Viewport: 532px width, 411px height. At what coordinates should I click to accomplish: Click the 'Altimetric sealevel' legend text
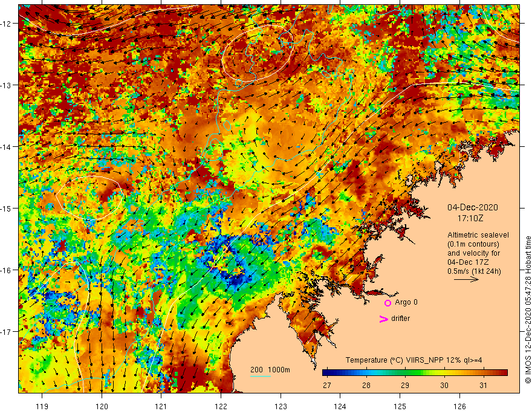(478, 235)
